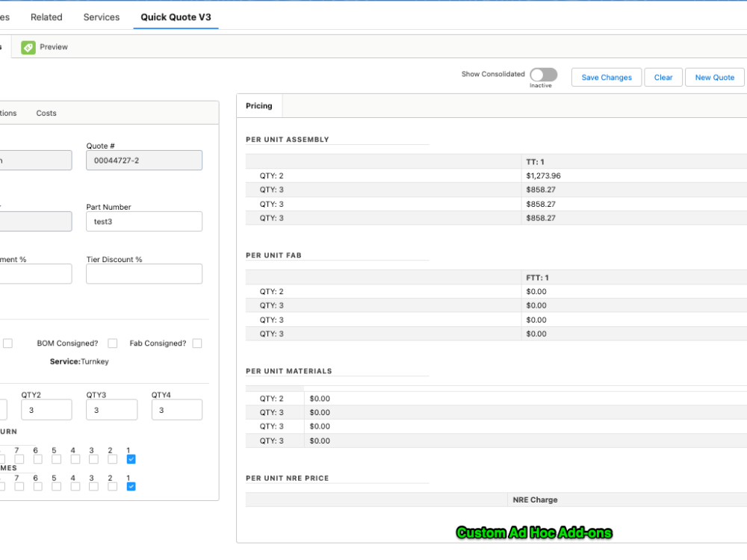Click the QTY4 input field
The width and height of the screenshot is (747, 560).
click(176, 409)
